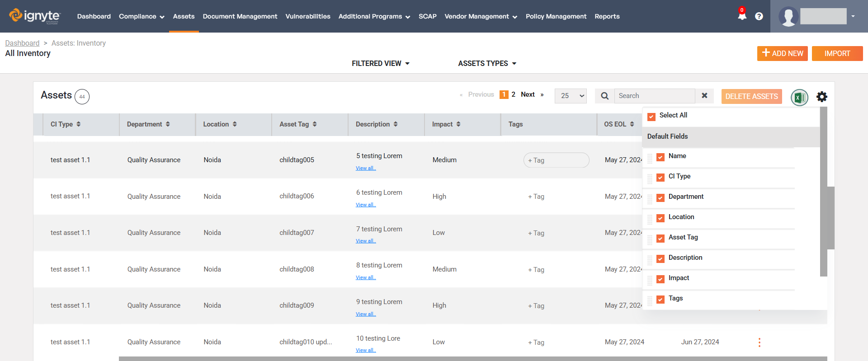Click the fields panel vertical scrollbar

tap(824, 192)
